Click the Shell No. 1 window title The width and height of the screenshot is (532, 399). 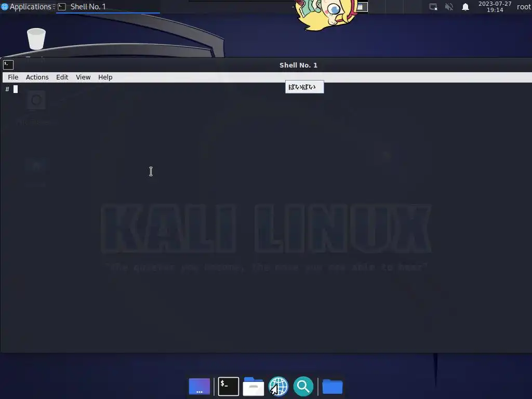point(298,65)
